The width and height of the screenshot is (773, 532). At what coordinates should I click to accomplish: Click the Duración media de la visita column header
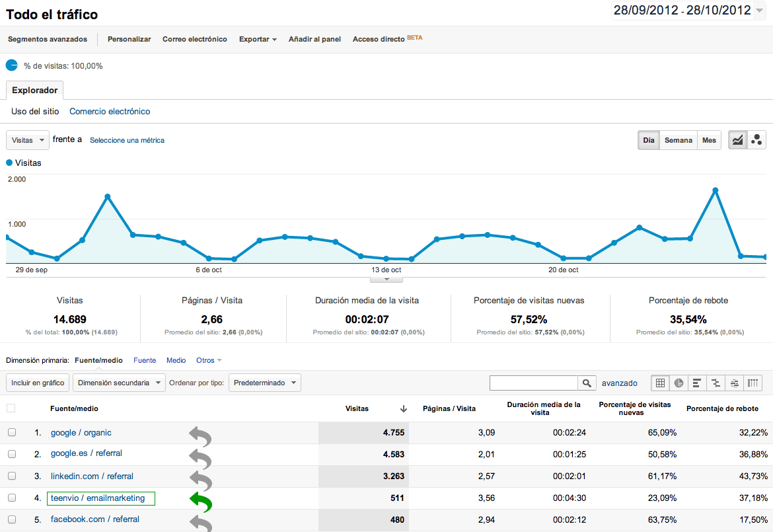(x=544, y=408)
